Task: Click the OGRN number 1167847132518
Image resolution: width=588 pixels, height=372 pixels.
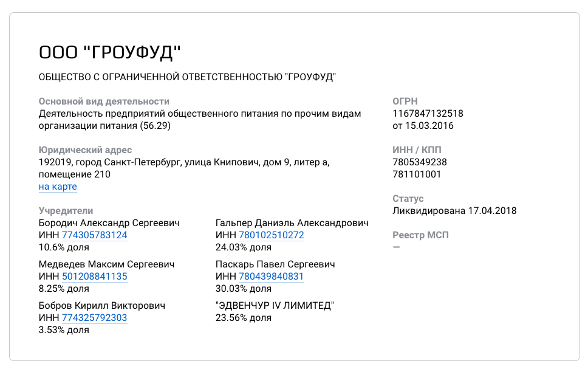Action: click(x=428, y=114)
